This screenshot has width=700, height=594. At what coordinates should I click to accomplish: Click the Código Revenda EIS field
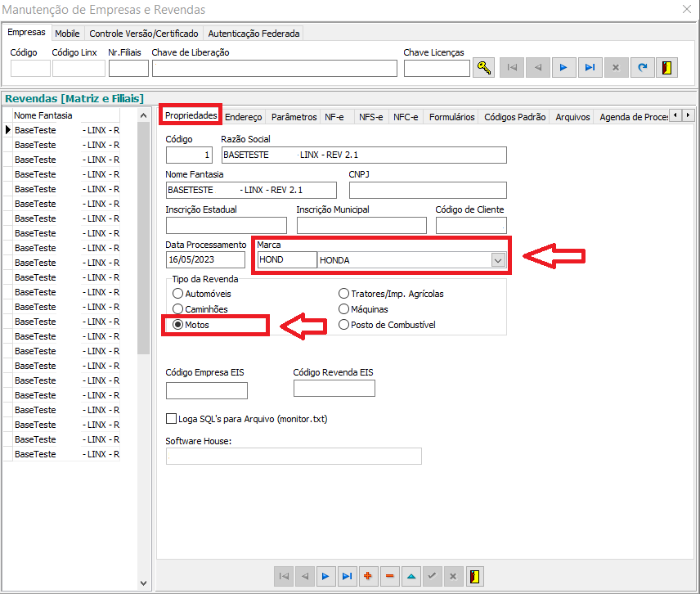(334, 388)
